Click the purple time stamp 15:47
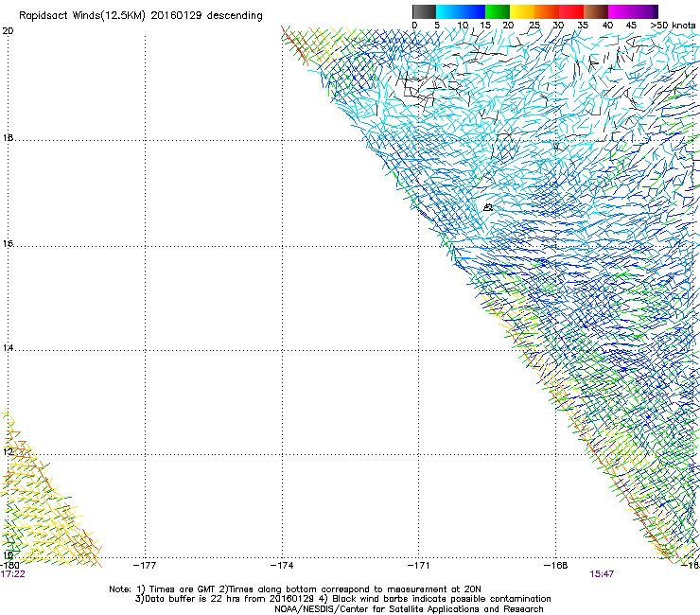700x615 pixels. pyautogui.click(x=602, y=574)
